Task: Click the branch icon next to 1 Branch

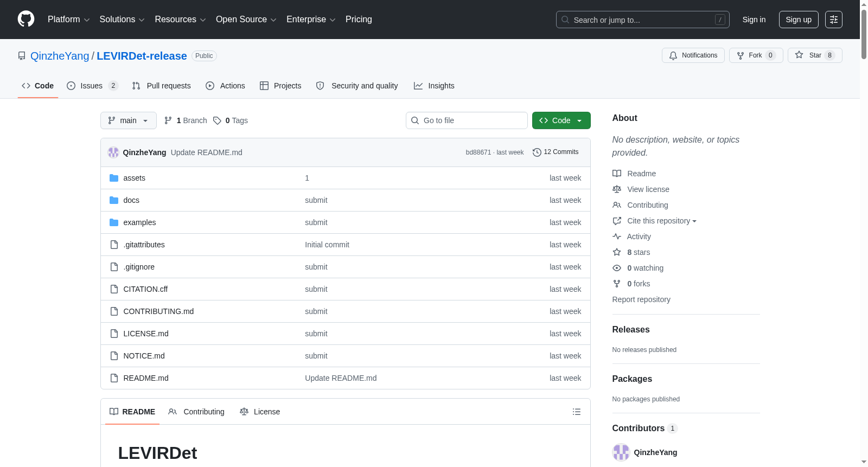Action: 168,120
